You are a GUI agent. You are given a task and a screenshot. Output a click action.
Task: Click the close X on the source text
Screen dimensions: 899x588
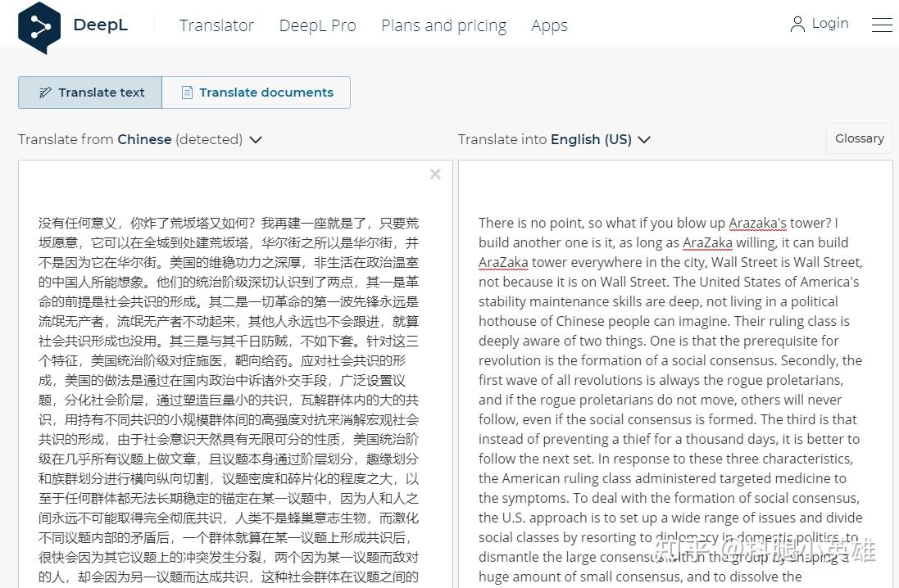click(435, 174)
